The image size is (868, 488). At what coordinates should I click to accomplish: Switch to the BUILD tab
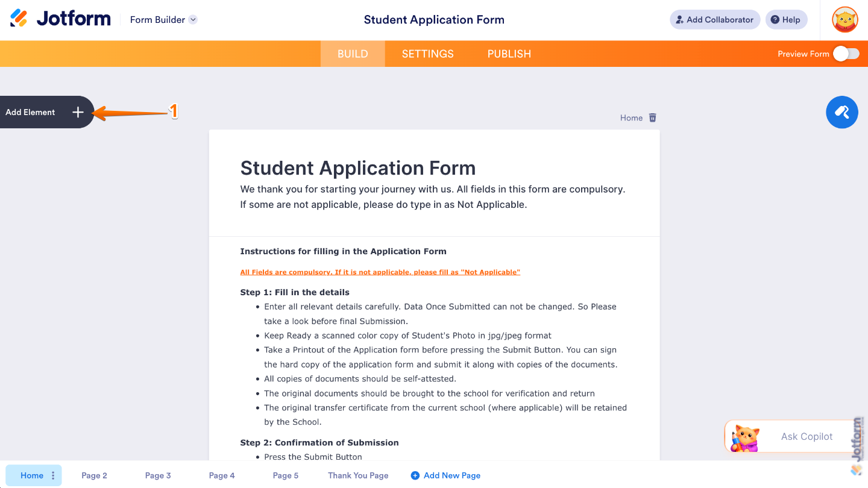pos(353,54)
